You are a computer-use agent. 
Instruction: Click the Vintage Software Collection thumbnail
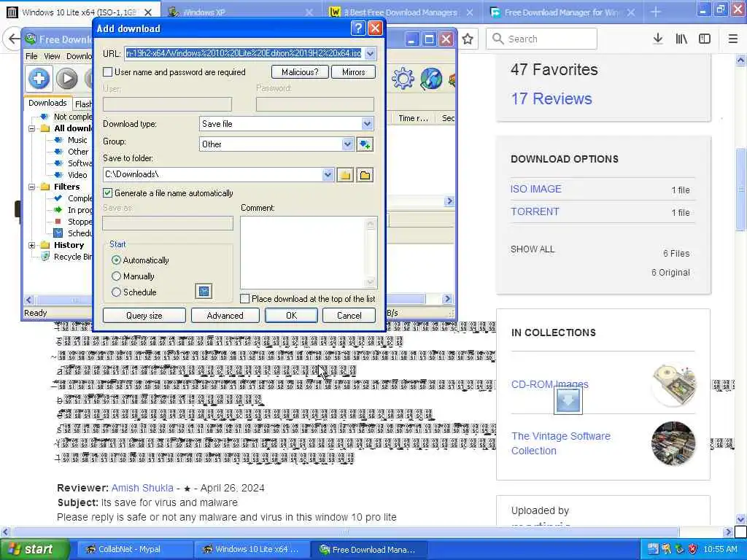coord(673,443)
